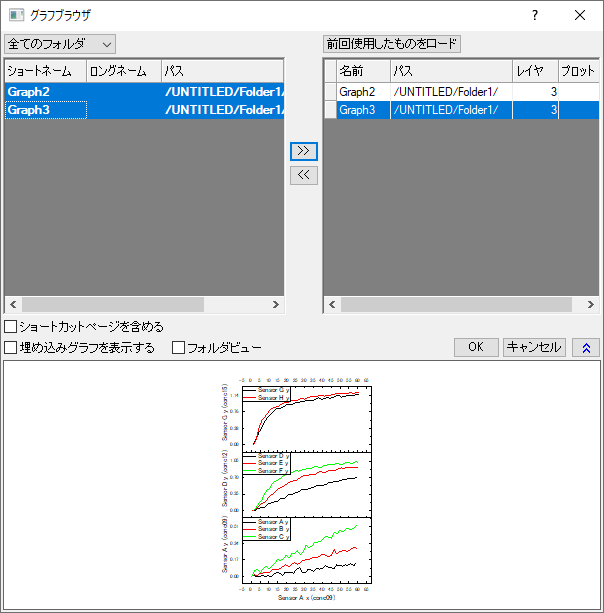This screenshot has height=613, width=604.
Task: Click 名前 column header in right list
Action: tap(363, 71)
